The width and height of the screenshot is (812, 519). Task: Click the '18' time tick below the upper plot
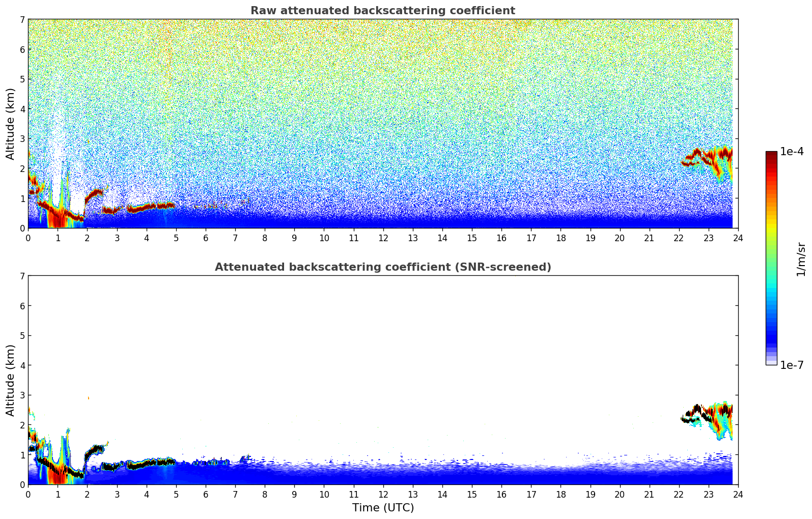pyautogui.click(x=561, y=238)
